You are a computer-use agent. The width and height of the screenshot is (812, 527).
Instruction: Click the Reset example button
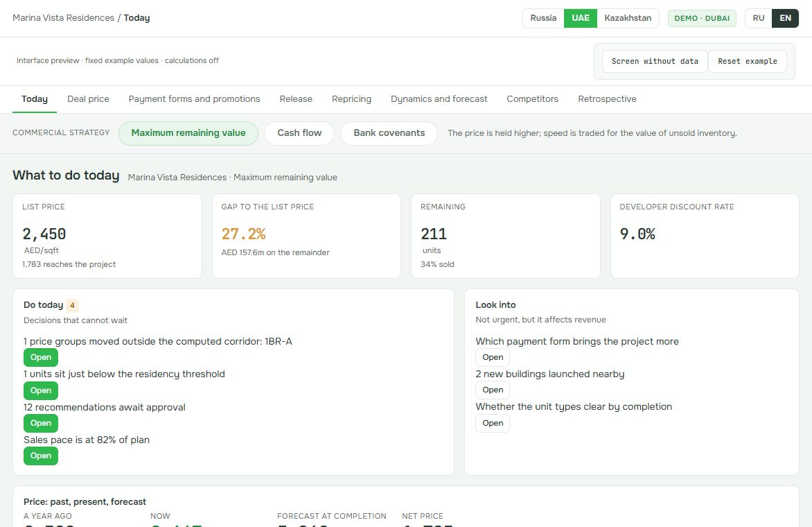748,61
